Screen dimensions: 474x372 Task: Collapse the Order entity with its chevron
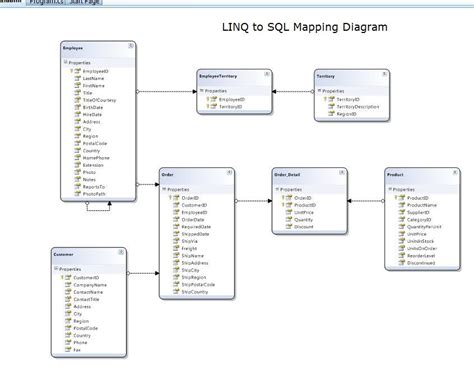[x=229, y=172]
